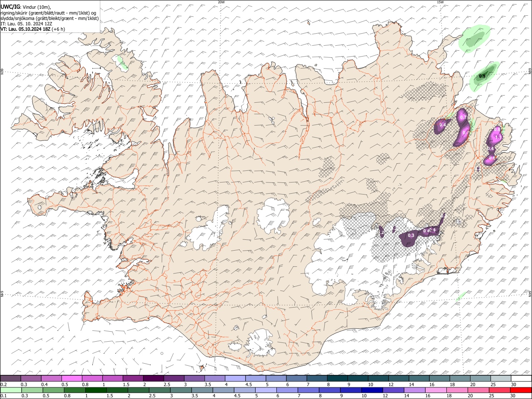Select the lavender 4.5 swatch in the snow scale
532x399 pixels.
[256, 378]
